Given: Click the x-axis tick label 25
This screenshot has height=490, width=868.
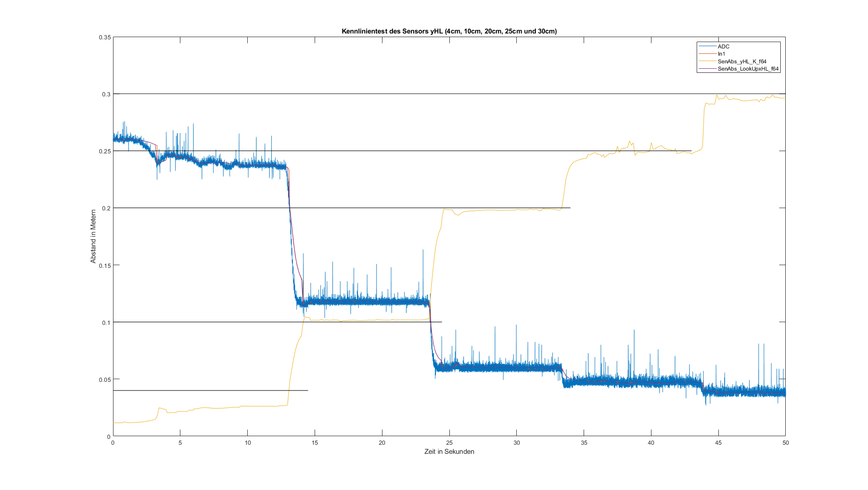Looking at the screenshot, I should [449, 442].
